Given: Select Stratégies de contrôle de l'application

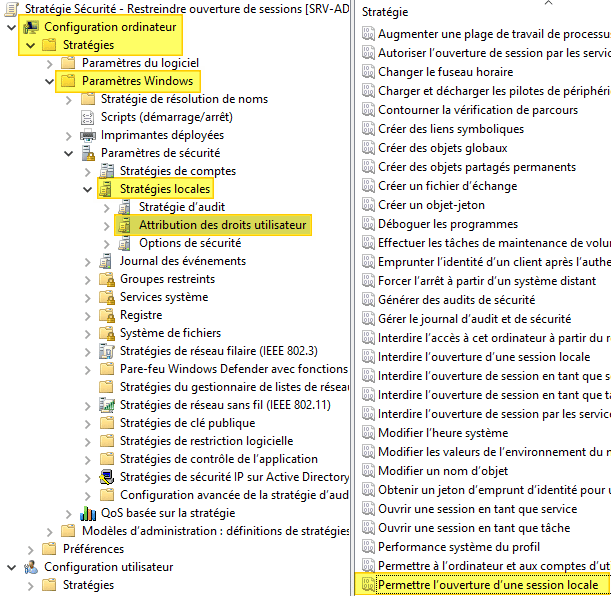Looking at the screenshot, I should click(x=219, y=459).
